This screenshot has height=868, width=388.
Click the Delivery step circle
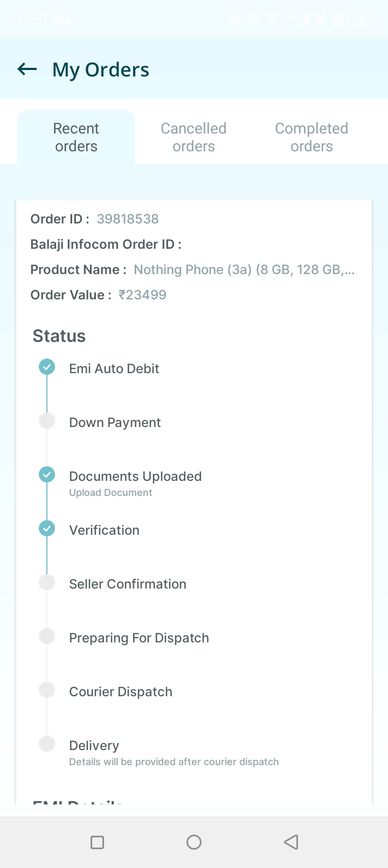(x=47, y=744)
